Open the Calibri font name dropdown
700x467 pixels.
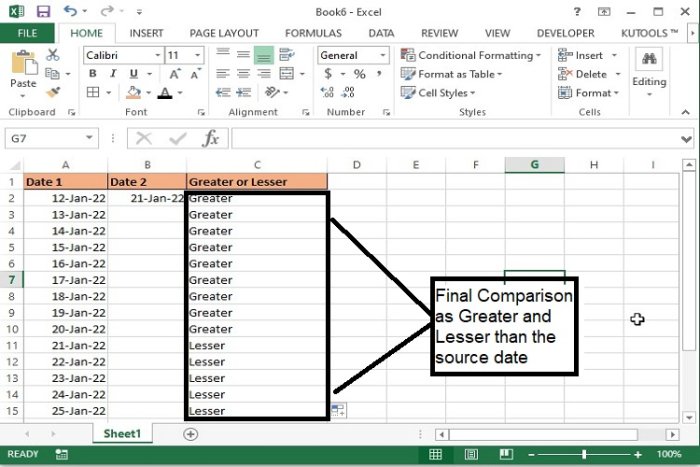coord(158,55)
